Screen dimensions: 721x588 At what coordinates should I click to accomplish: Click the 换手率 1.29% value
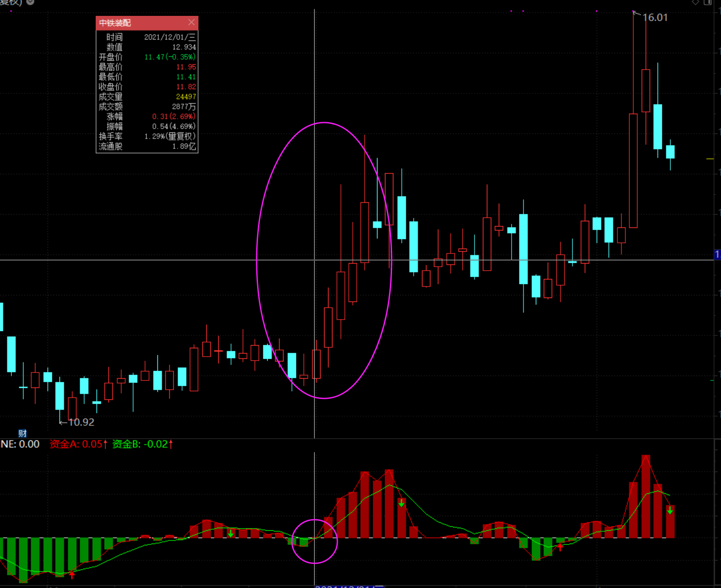pyautogui.click(x=170, y=136)
